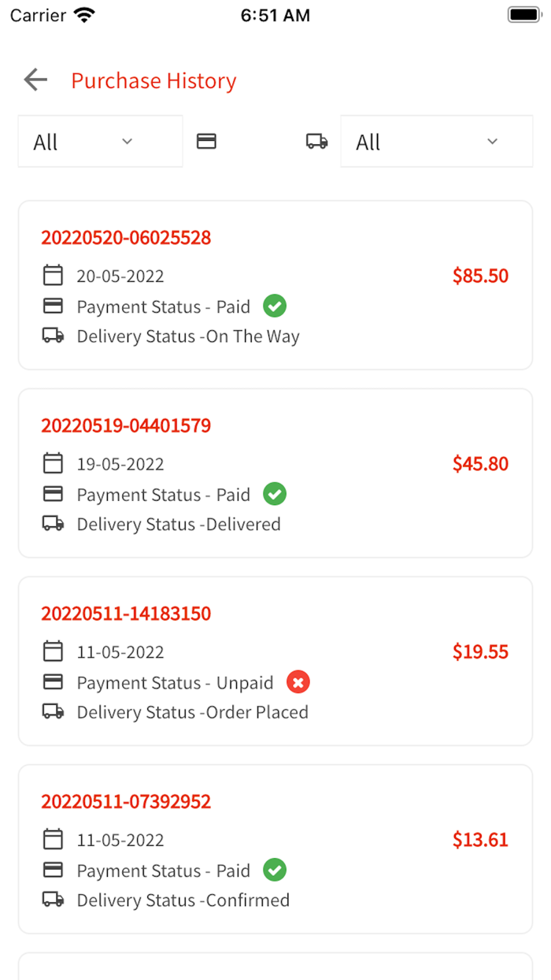Open order 20220520-06025528

coord(126,238)
